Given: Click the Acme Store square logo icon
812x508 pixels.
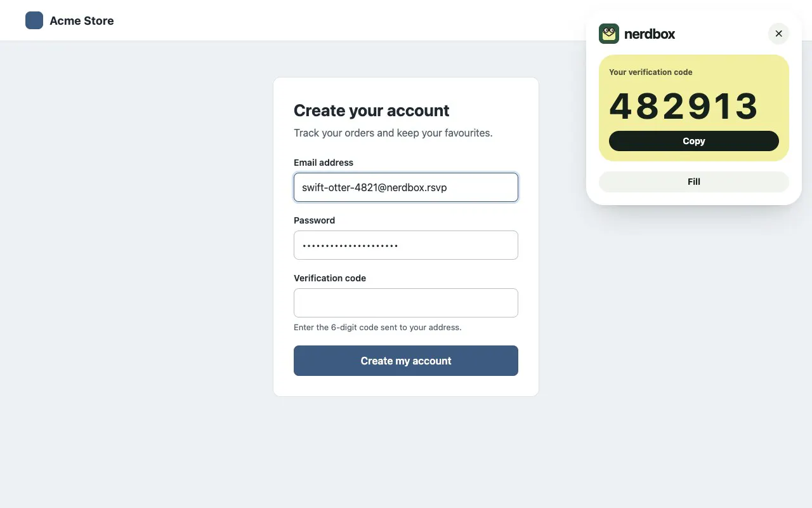Looking at the screenshot, I should coord(34,20).
